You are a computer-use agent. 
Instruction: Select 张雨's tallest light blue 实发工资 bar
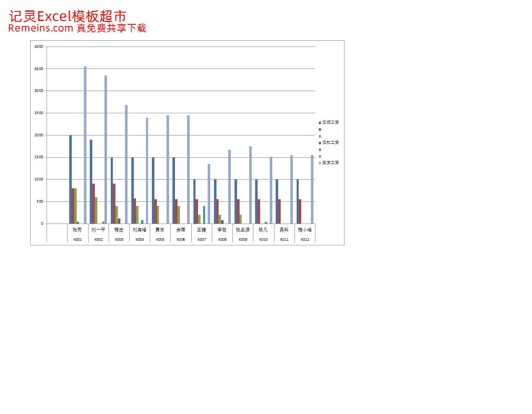(x=85, y=145)
